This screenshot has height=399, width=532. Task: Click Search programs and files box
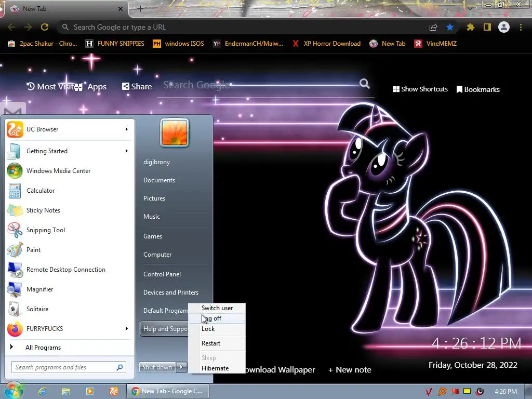(69, 367)
